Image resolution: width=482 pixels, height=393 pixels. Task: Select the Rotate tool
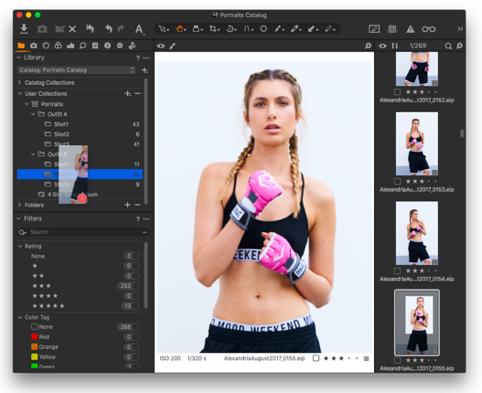click(231, 29)
